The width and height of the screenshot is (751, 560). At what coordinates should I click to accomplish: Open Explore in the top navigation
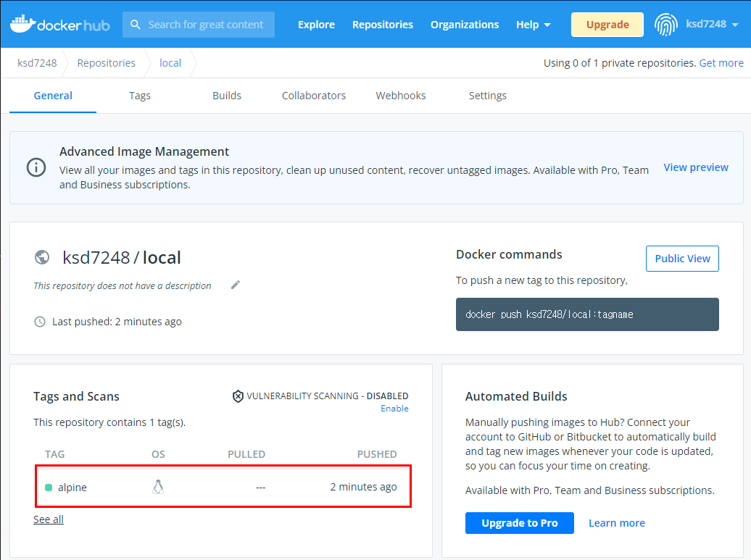pyautogui.click(x=316, y=25)
